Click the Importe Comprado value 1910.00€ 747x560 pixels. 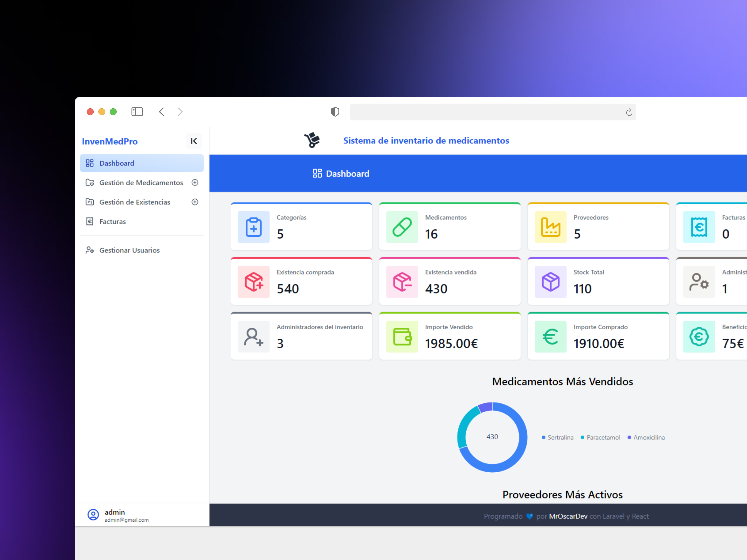pos(599,343)
